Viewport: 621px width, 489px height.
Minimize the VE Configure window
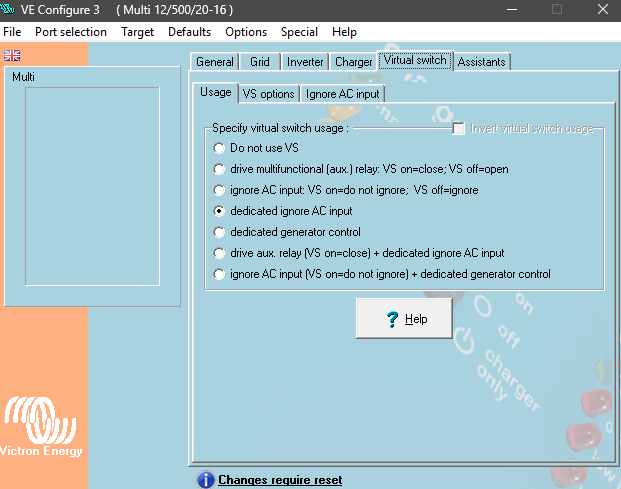point(512,9)
